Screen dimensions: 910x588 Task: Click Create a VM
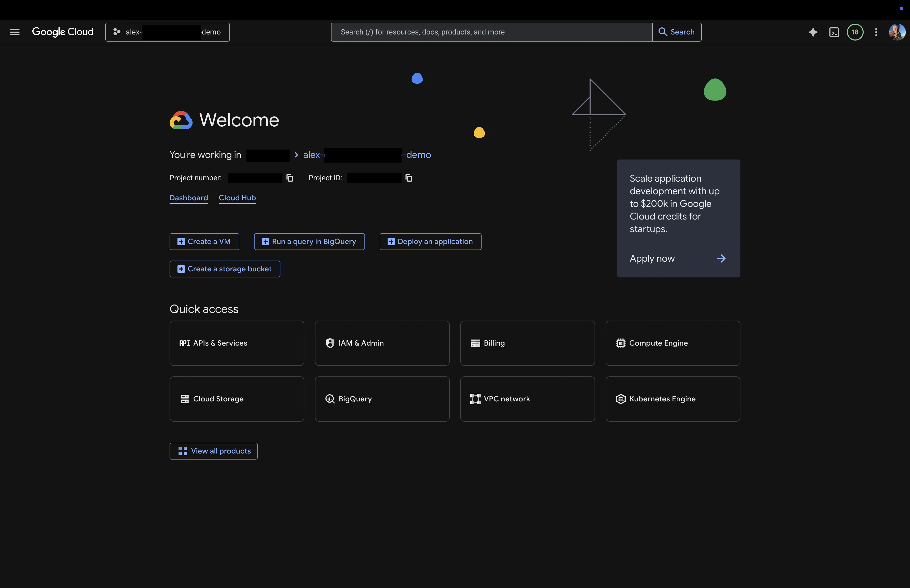(x=204, y=242)
